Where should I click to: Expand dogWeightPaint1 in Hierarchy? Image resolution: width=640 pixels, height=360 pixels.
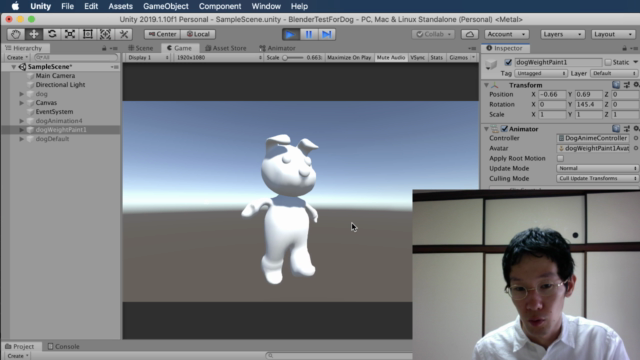coord(21,130)
